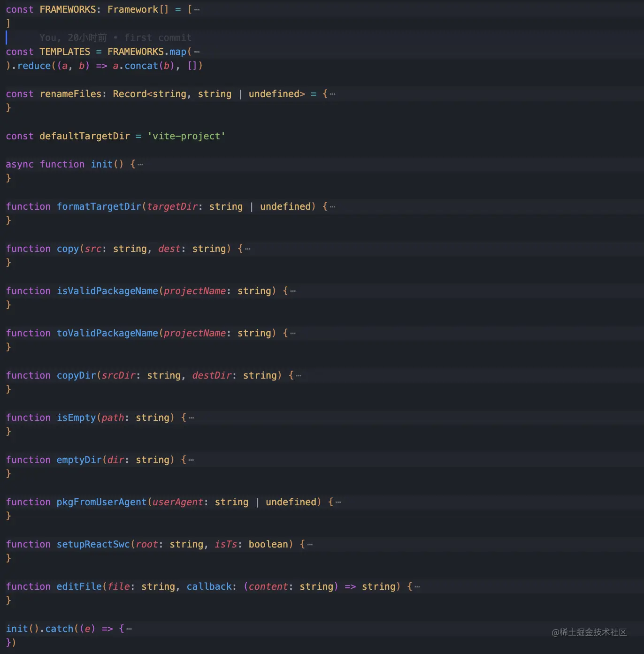Place cursor on the Framework[] type annotation
The image size is (644, 654).
pos(137,9)
